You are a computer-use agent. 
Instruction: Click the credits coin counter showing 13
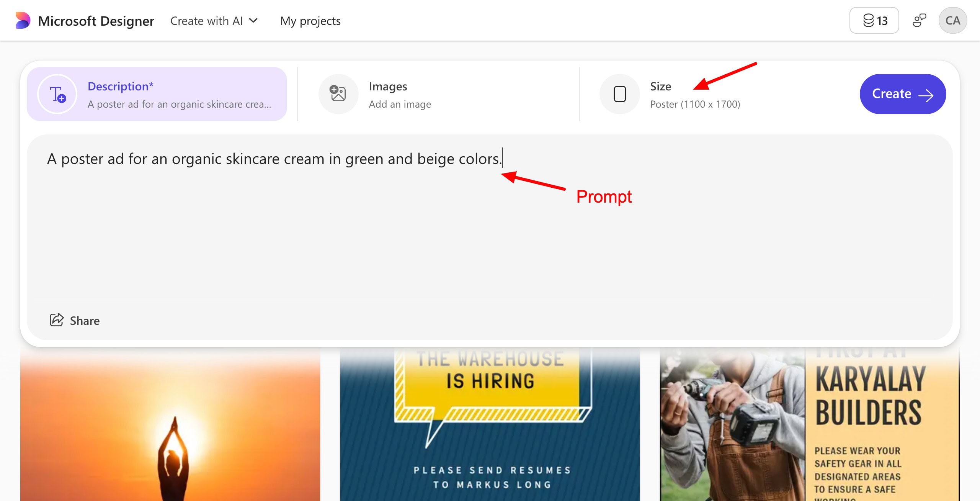(x=874, y=21)
